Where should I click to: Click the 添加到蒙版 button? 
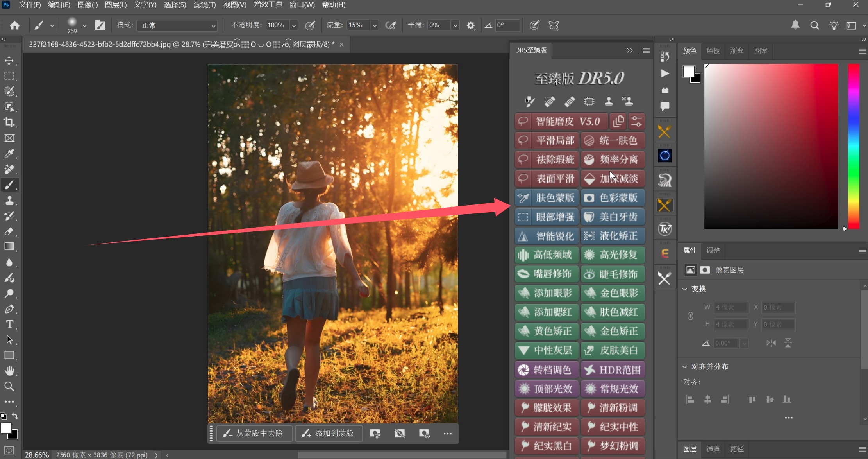coord(329,433)
